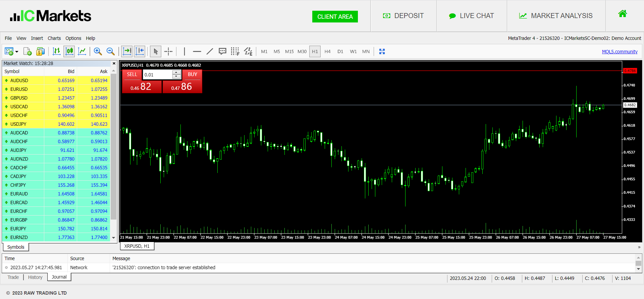Select USDJPY row in Market Watch
This screenshot has width=644, height=299.
pyautogui.click(x=56, y=124)
